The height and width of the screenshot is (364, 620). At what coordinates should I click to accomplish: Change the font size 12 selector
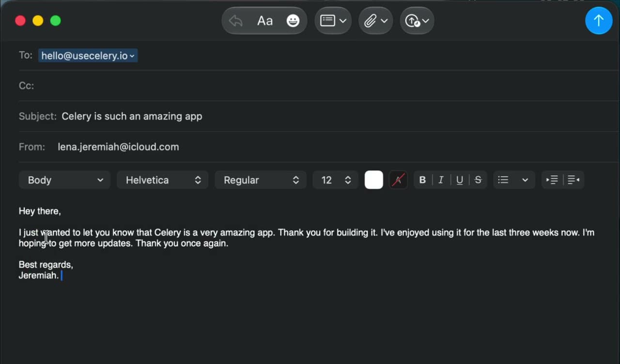coord(336,180)
